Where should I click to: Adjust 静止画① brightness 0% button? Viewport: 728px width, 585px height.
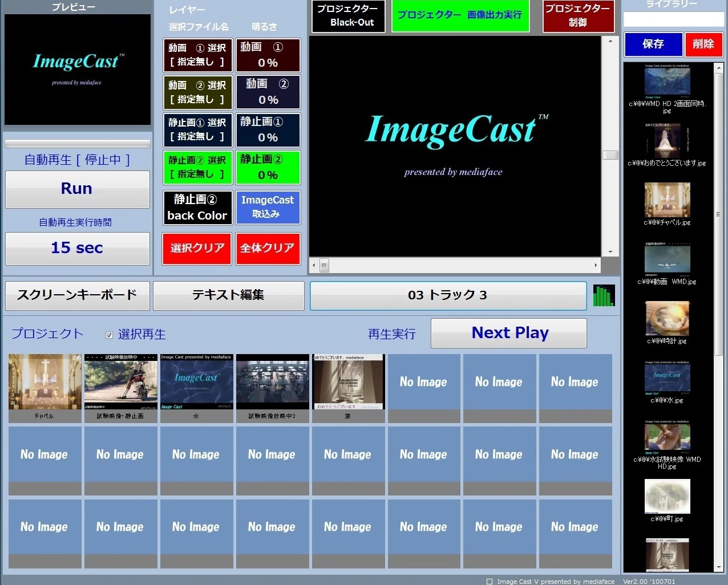point(268,130)
